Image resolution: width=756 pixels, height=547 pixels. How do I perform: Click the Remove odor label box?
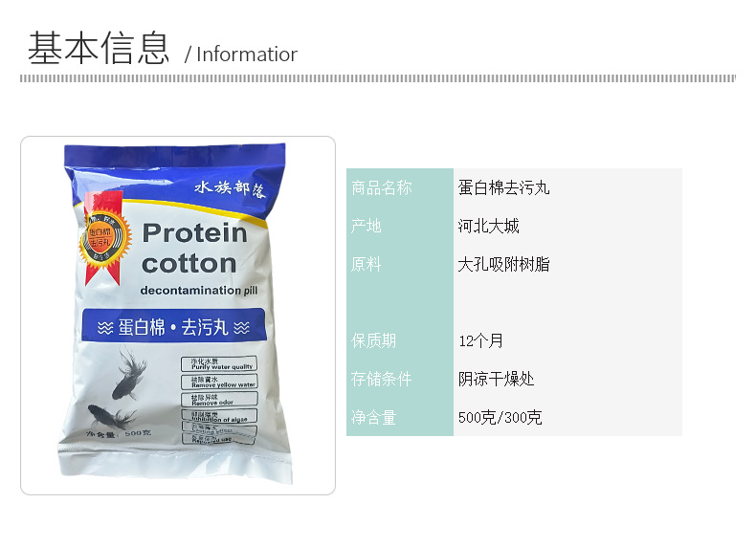pyautogui.click(x=219, y=400)
